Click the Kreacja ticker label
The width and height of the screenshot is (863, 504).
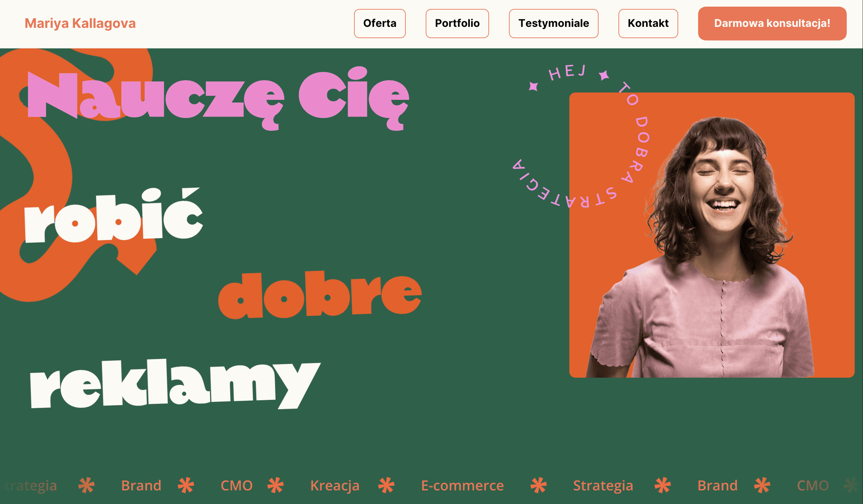[334, 485]
